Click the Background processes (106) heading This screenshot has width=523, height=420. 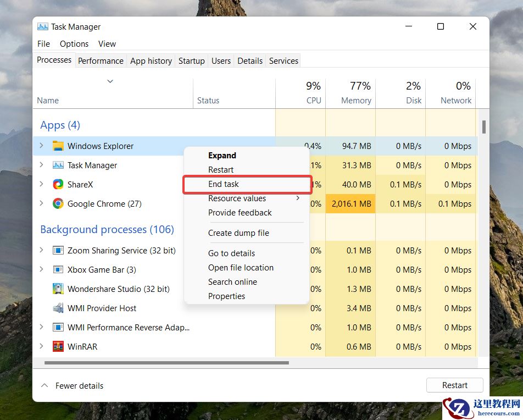pos(107,229)
